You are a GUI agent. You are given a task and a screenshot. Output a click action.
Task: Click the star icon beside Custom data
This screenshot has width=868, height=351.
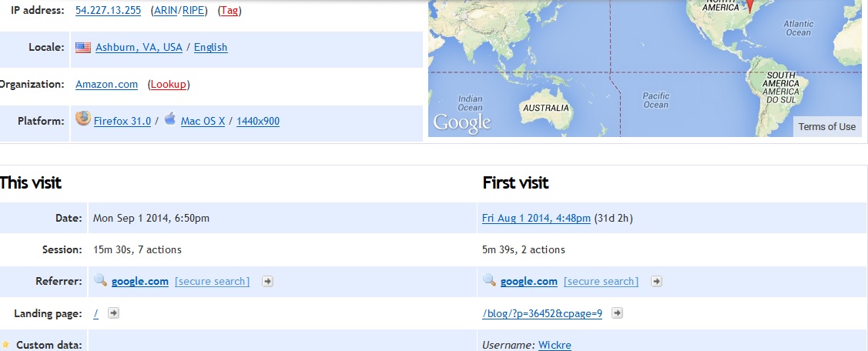5,344
